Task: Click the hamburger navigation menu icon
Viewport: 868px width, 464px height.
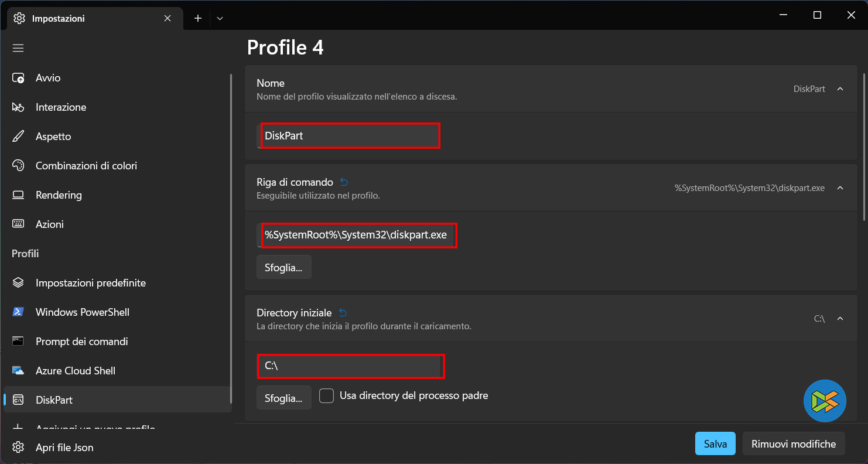Action: (18, 48)
